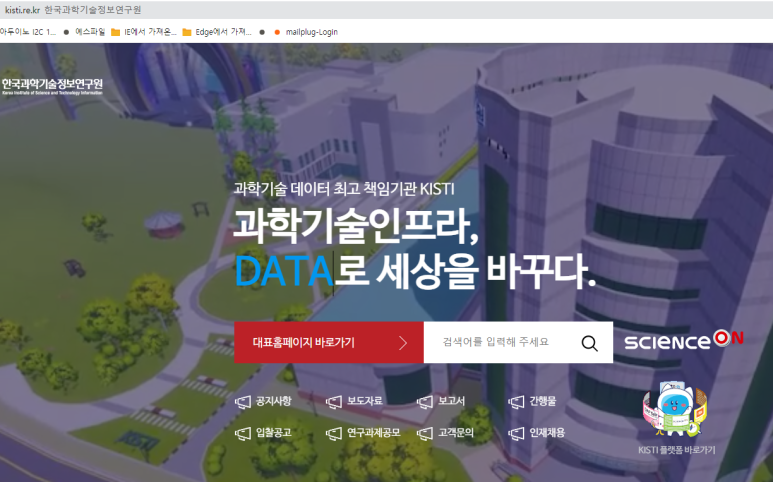Open the 보고서 megaphone icon
773x482 pixels.
point(425,402)
